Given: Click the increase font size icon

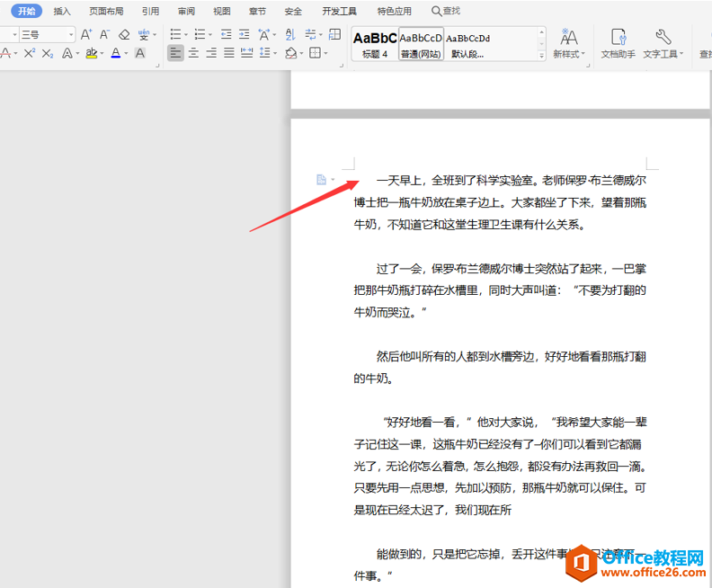Looking at the screenshot, I should click(x=85, y=34).
